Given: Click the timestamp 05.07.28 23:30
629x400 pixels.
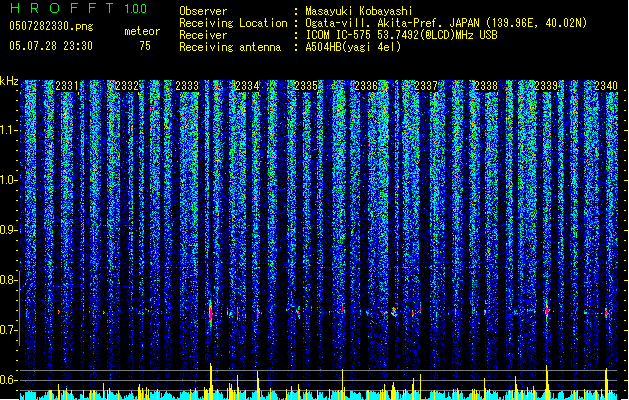Looking at the screenshot, I should tap(51, 46).
